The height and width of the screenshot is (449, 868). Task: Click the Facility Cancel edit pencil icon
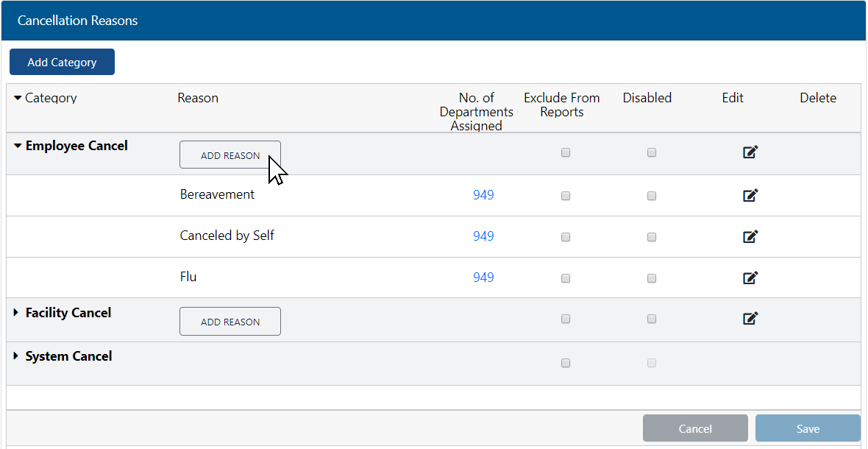(750, 318)
